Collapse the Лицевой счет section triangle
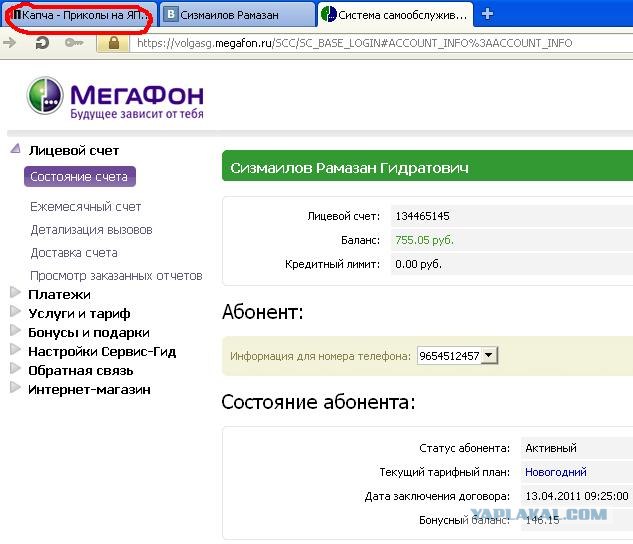This screenshot has height=544, width=633. 15,149
